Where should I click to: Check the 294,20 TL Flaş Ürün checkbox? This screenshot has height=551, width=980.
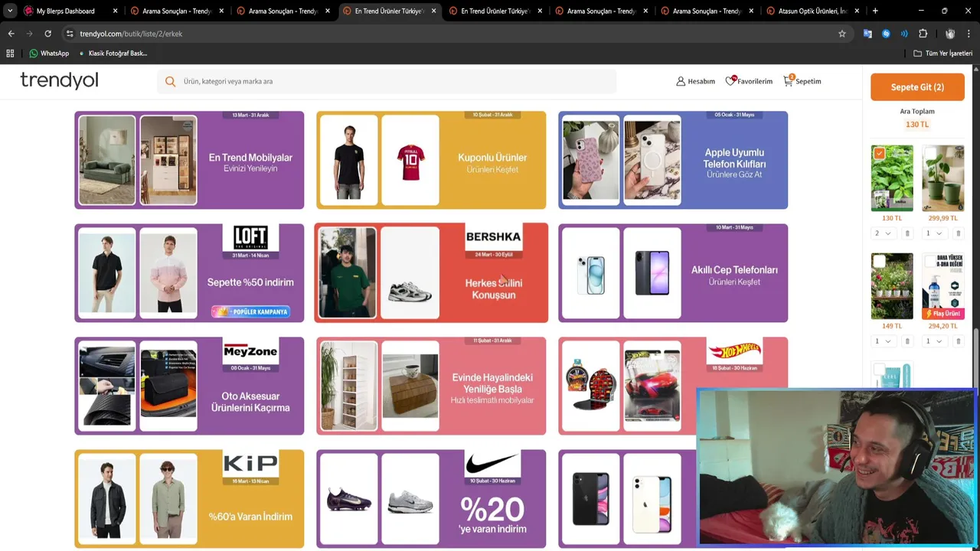pyautogui.click(x=930, y=262)
